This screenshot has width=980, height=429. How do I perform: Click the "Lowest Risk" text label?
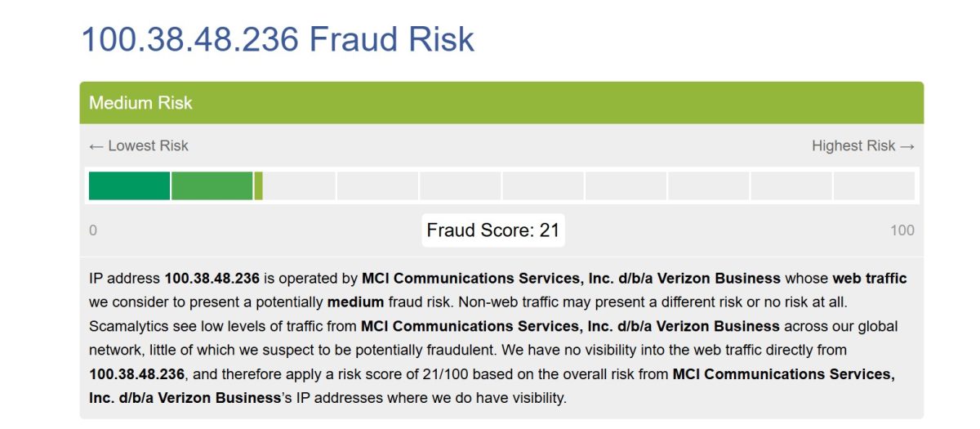[x=148, y=146]
